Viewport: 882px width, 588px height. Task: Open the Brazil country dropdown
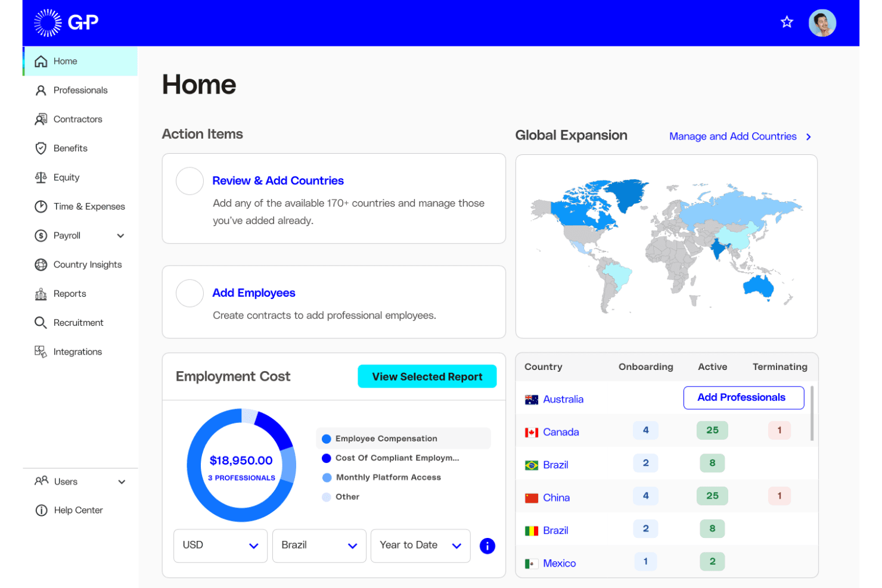coord(319,546)
